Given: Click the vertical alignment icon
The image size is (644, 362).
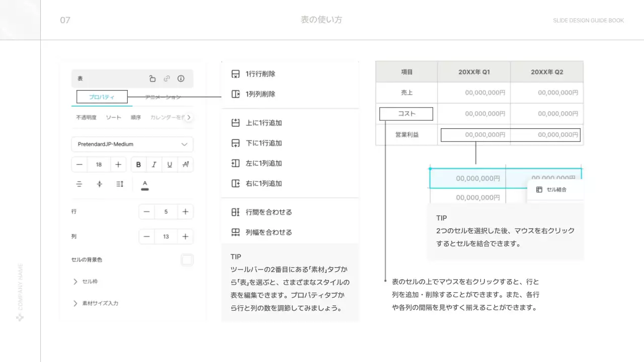Looking at the screenshot, I should (x=100, y=184).
